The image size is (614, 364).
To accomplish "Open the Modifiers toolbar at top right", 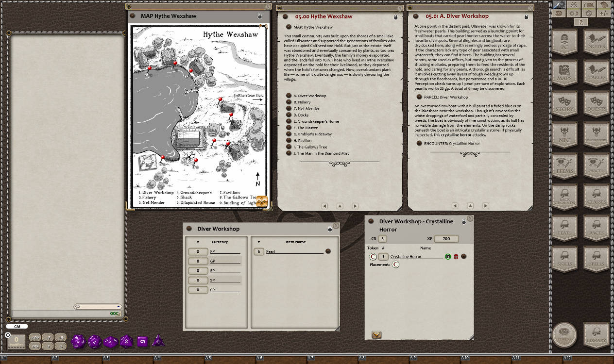I will (604, 14).
